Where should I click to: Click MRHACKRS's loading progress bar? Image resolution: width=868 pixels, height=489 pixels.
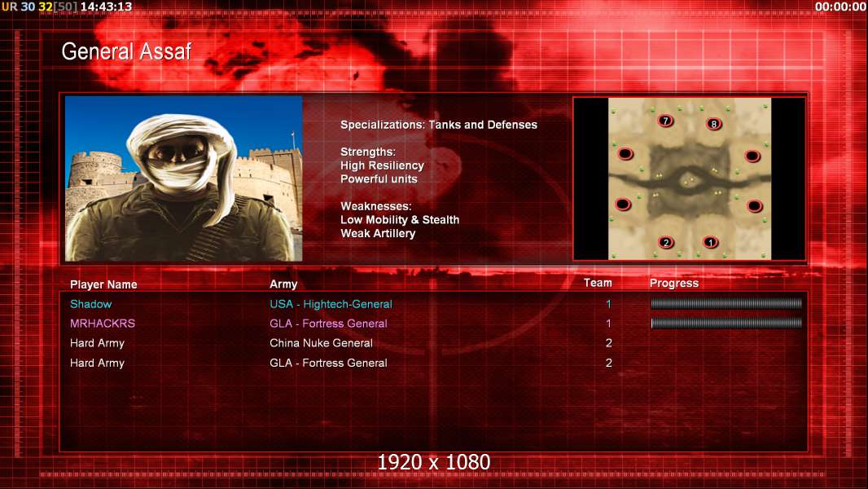point(726,324)
